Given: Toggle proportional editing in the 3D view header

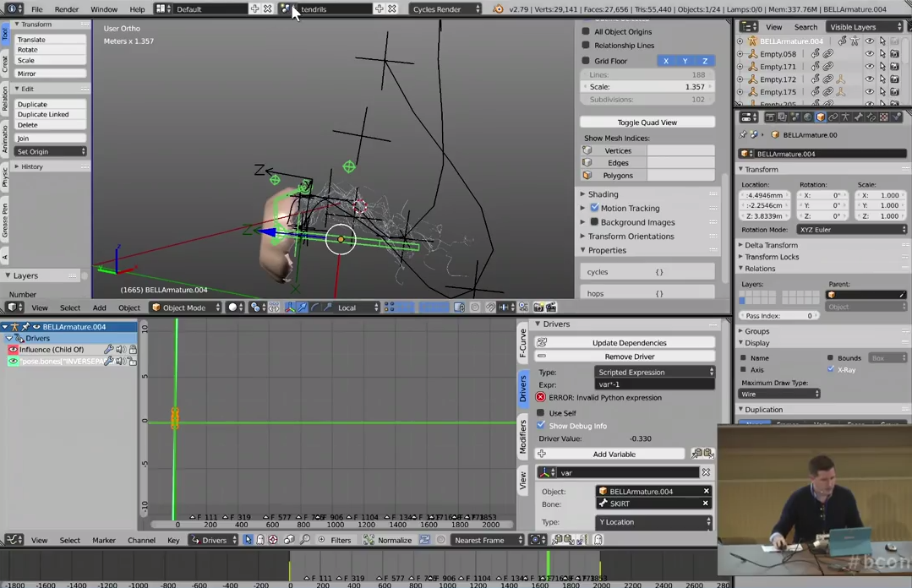Looking at the screenshot, I should tap(473, 308).
